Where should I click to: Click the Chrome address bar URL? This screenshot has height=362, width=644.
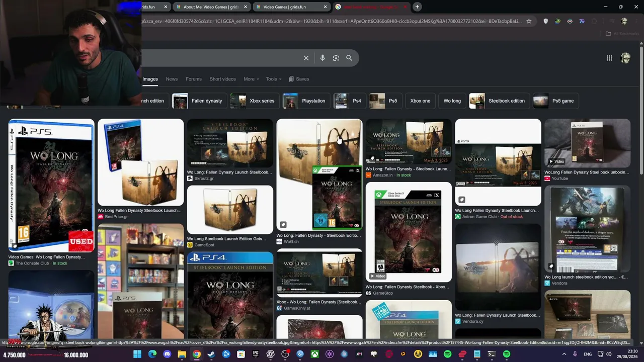pos(332,21)
